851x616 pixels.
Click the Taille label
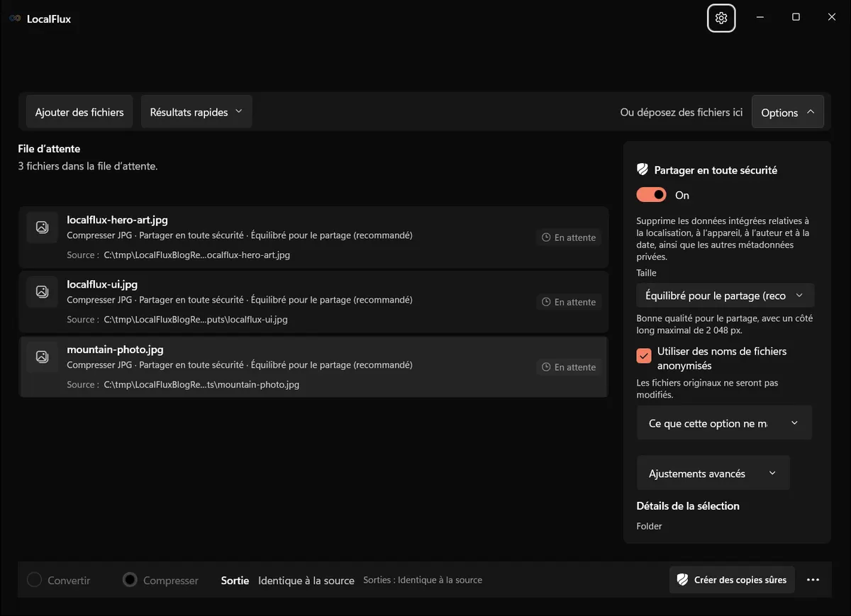pyautogui.click(x=646, y=273)
